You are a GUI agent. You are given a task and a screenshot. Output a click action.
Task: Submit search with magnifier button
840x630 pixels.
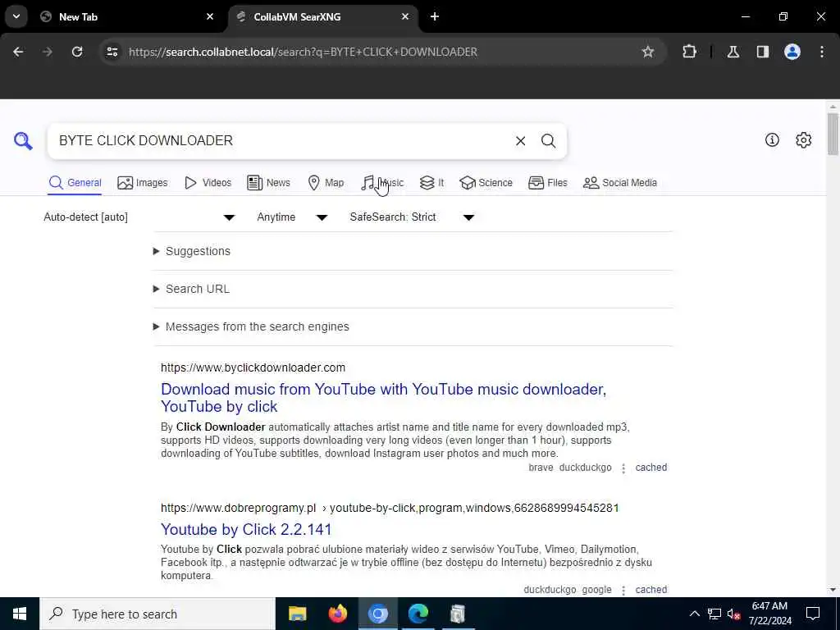548,141
